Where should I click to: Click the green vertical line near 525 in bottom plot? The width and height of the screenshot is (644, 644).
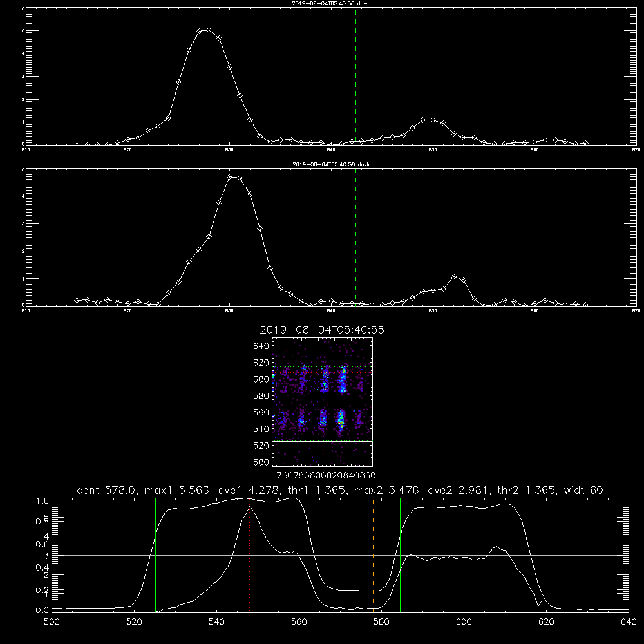[155, 554]
